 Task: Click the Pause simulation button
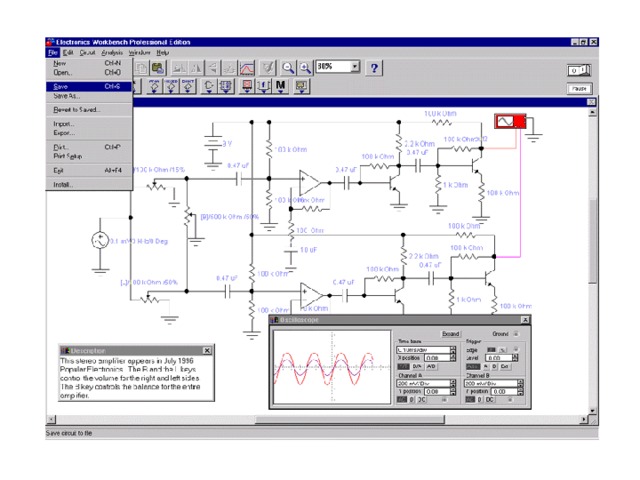coord(579,89)
